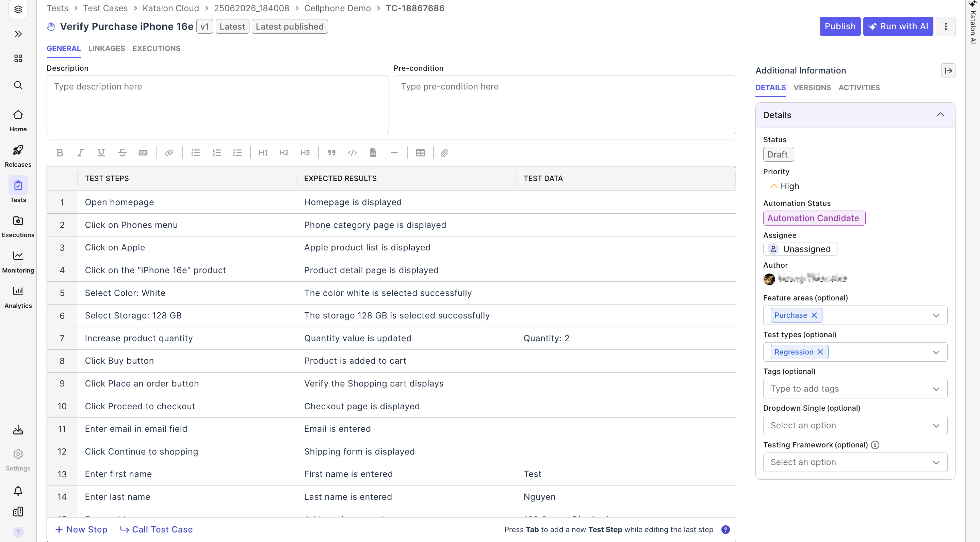This screenshot has width=980, height=542.
Task: Open Executions in the sidebar
Action: tap(18, 227)
